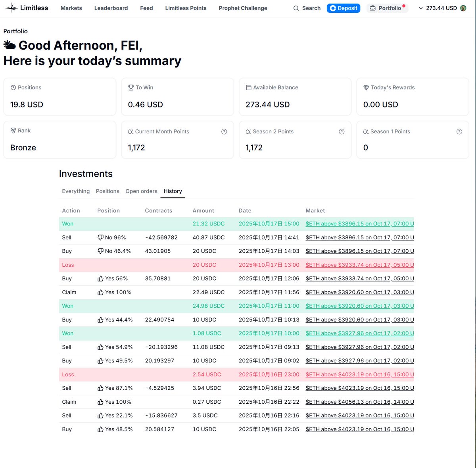Click the blue Deposit button
This screenshot has height=468, width=476.
point(344,8)
